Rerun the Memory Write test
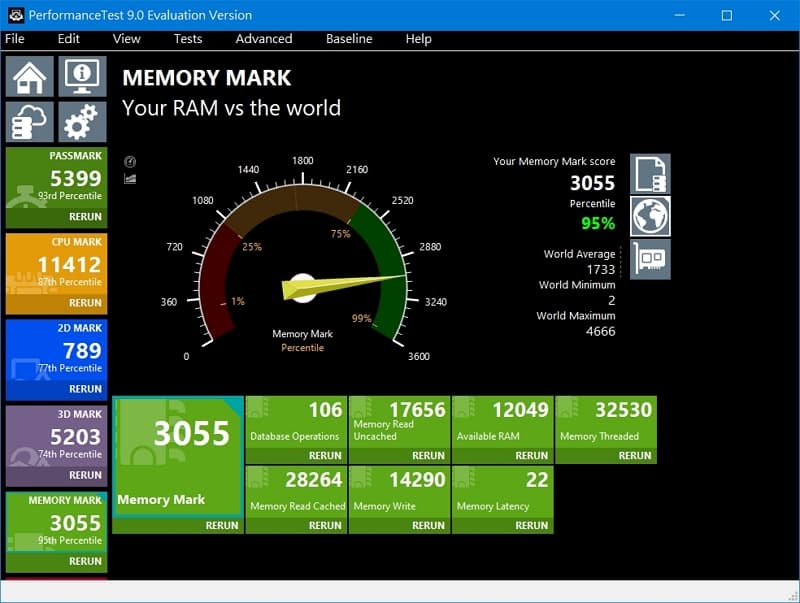This screenshot has width=800, height=603. click(428, 525)
